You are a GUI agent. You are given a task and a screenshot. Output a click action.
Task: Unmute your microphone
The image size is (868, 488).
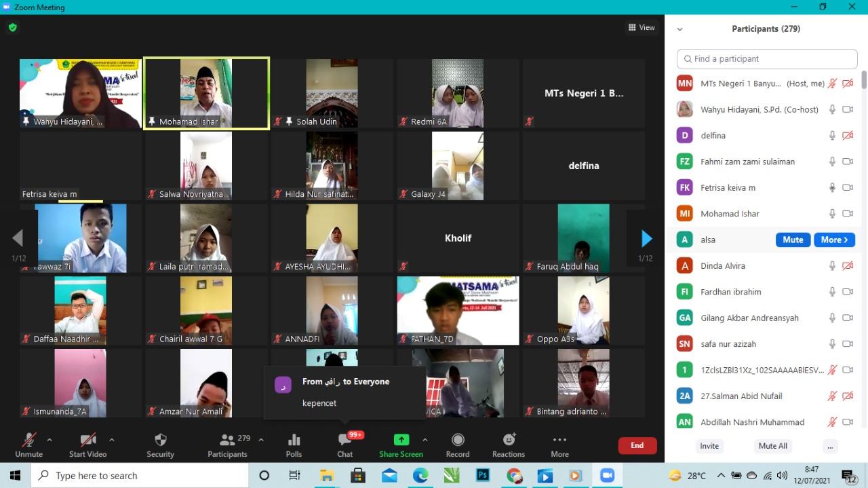click(x=28, y=440)
